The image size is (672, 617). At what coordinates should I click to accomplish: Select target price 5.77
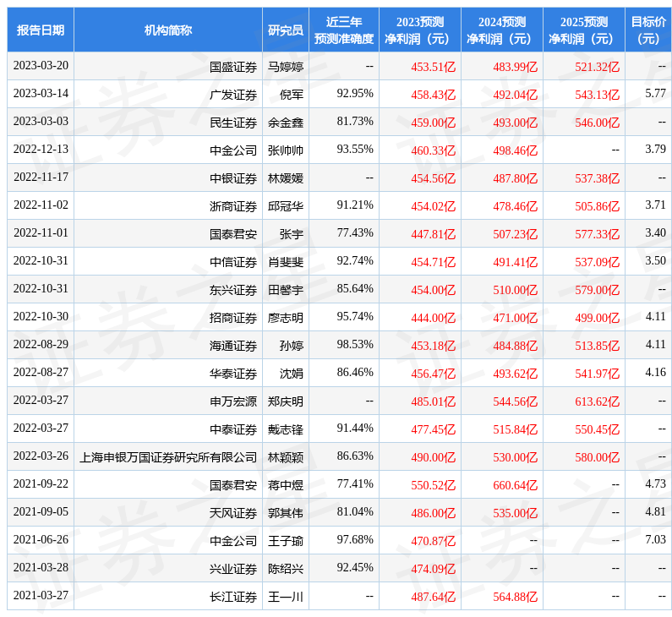pos(656,94)
